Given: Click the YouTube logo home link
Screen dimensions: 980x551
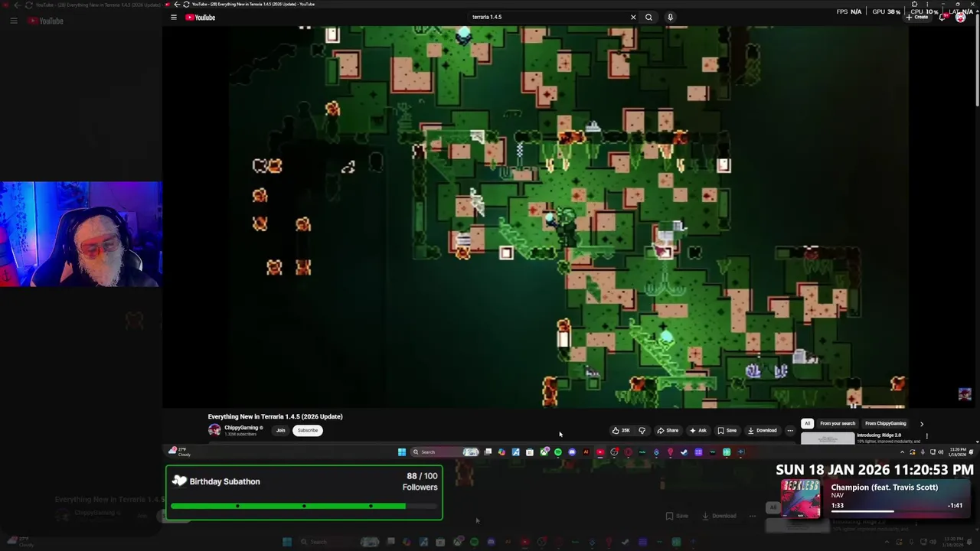Looking at the screenshot, I should 200,17.
